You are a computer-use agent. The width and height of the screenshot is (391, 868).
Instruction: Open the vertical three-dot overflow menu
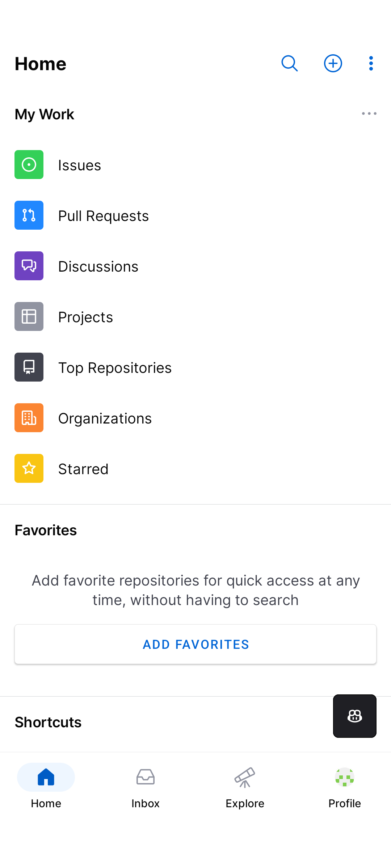[x=371, y=64]
